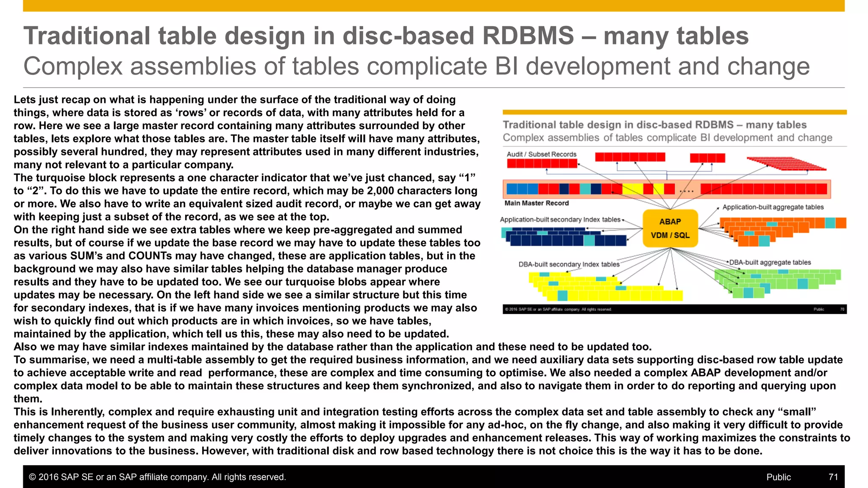
Task: Click the embedded slide thumbnail image
Action: (x=675, y=212)
